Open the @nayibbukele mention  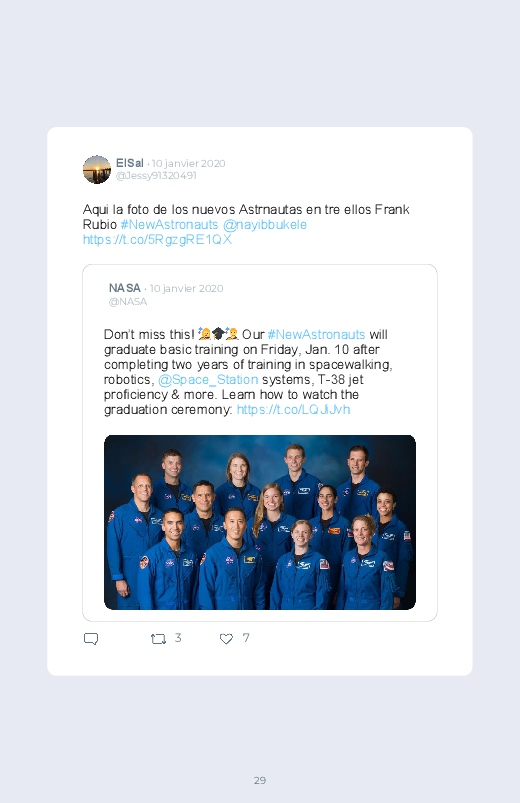coord(264,224)
